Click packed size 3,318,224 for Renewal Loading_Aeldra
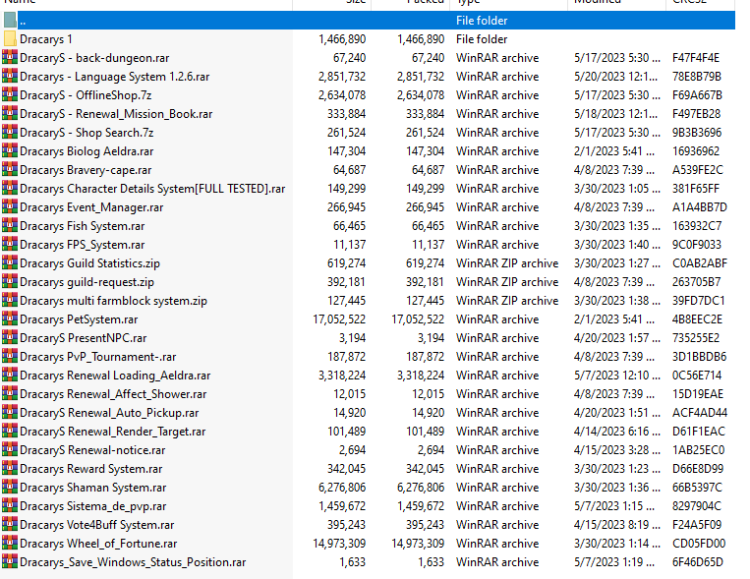The height and width of the screenshot is (579, 750). click(x=420, y=376)
